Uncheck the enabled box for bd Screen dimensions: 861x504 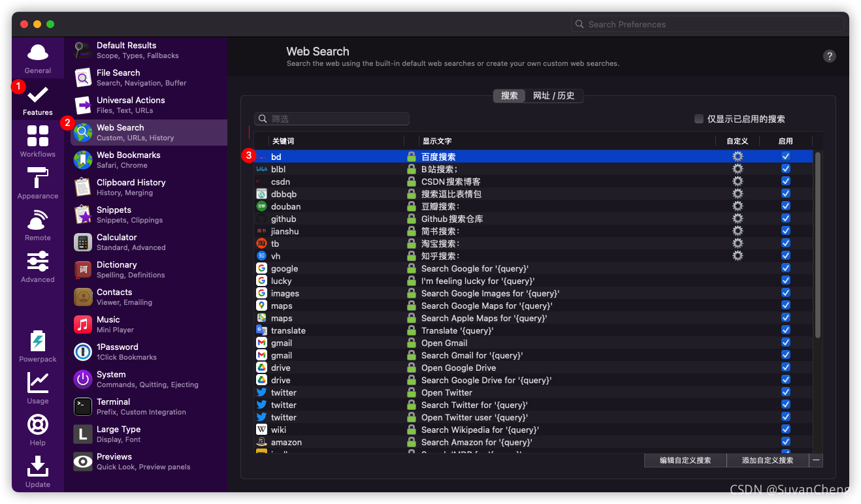pos(786,157)
